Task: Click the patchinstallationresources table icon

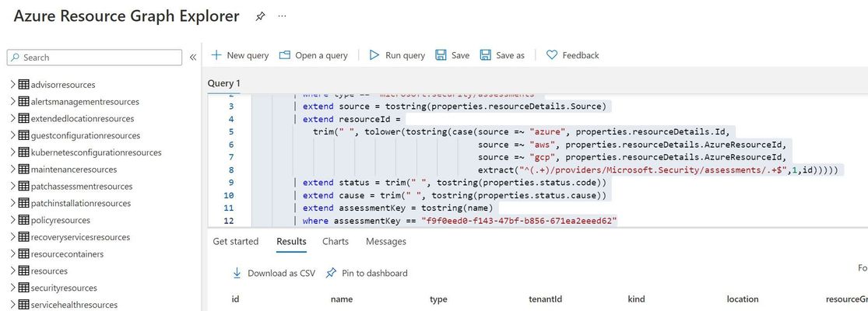Action: [x=24, y=203]
